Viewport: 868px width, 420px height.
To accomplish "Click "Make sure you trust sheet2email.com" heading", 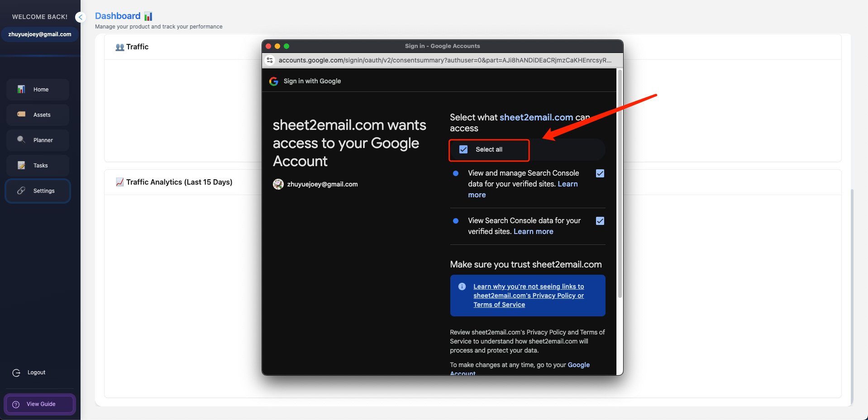I will (526, 264).
